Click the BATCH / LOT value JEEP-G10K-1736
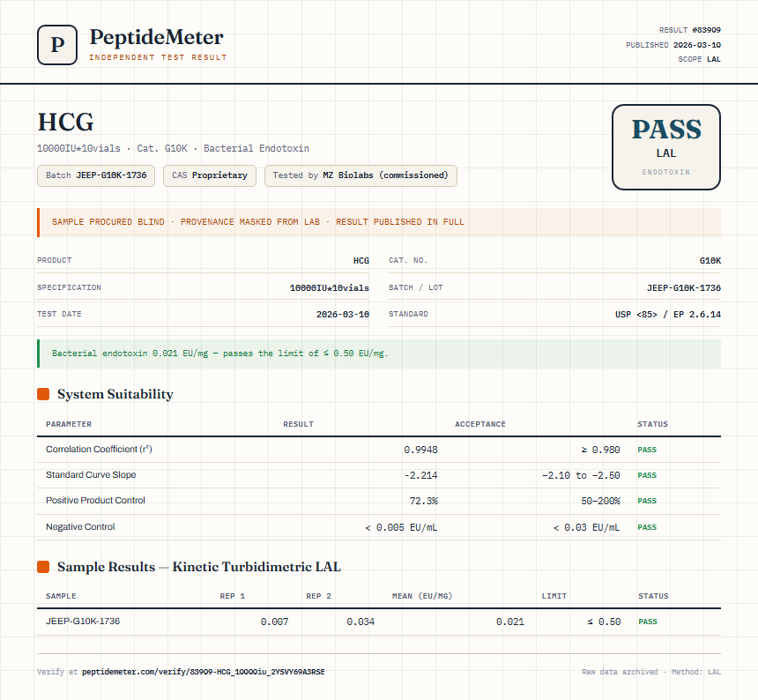 (684, 288)
